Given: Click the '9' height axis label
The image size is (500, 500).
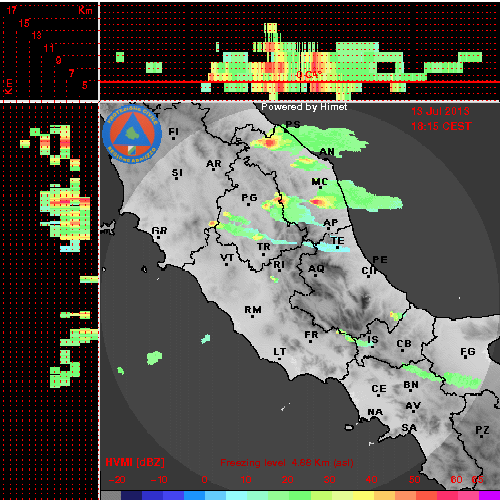Looking at the screenshot, I should (x=59, y=60).
